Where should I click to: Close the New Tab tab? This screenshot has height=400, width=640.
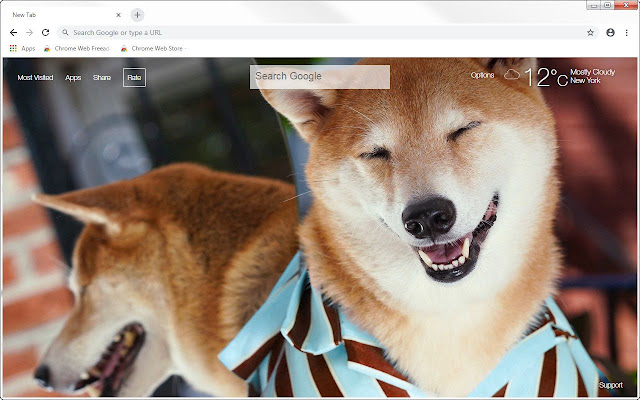[118, 15]
